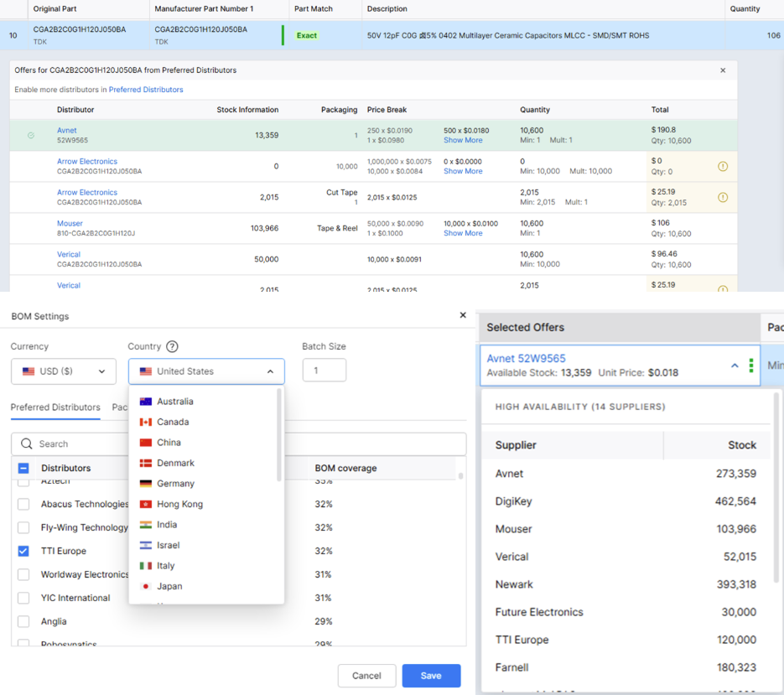This screenshot has height=695, width=784.
Task: Open the Currency USD ($) dropdown
Action: tap(64, 371)
